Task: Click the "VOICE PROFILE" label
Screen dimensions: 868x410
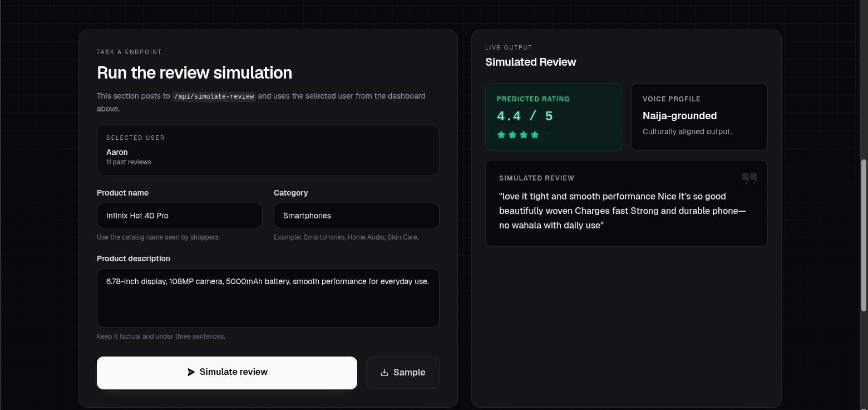Action: click(672, 99)
